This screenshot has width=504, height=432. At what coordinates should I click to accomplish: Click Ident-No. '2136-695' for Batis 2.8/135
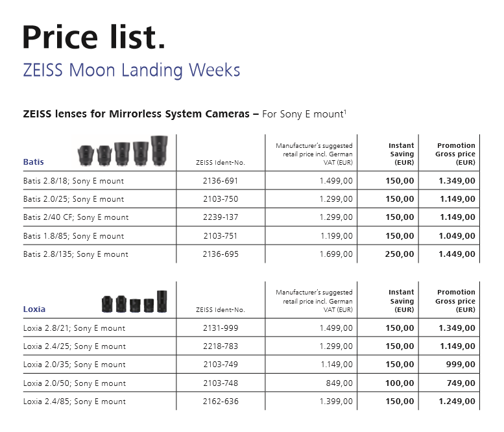[221, 254]
